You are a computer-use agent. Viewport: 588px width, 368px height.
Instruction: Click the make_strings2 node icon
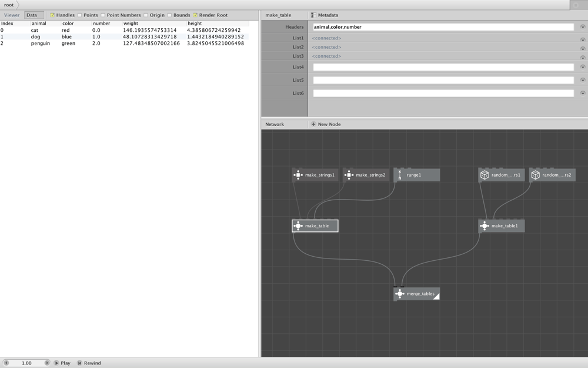[349, 175]
